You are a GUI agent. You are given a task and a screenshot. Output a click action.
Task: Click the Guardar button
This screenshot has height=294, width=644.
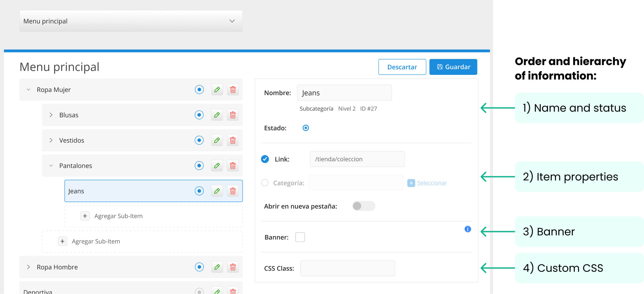click(453, 67)
